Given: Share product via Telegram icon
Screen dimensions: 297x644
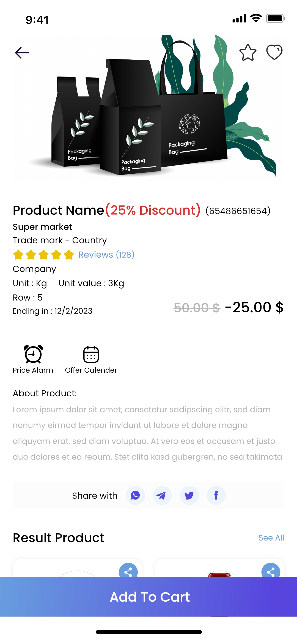Looking at the screenshot, I should [162, 495].
